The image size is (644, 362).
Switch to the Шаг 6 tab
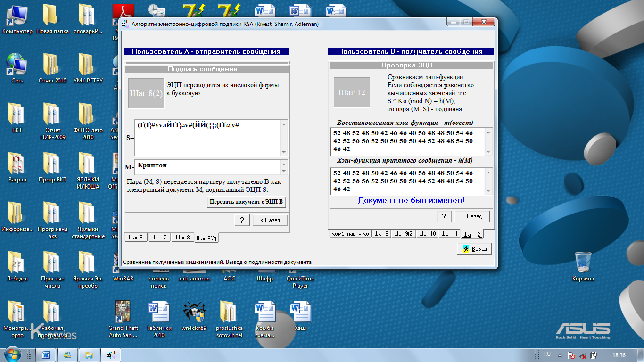(135, 237)
